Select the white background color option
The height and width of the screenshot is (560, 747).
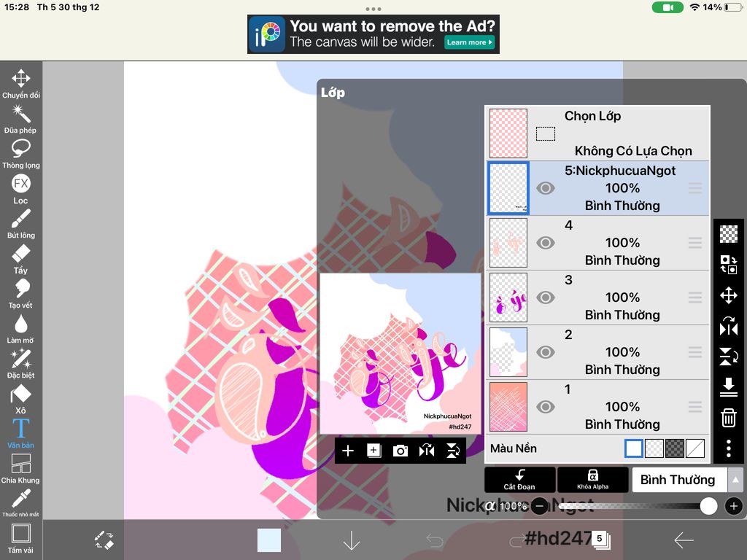[634, 448]
